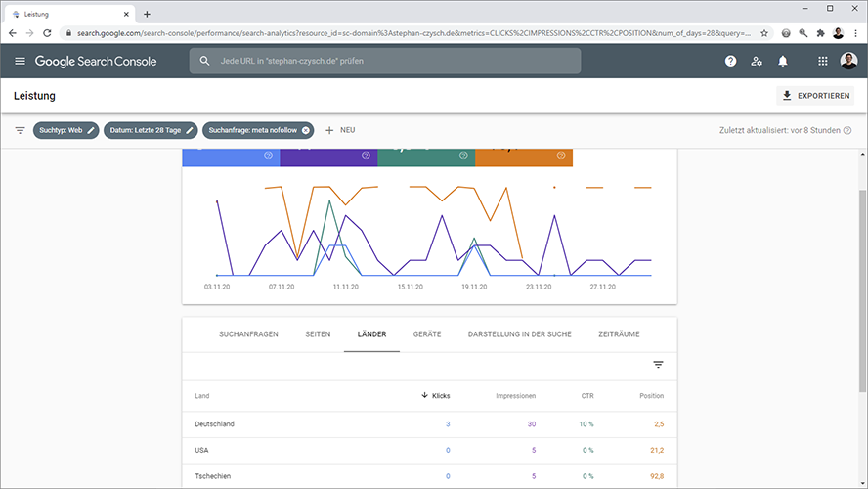Viewport: 868px width, 489px height.
Task: Click the table filter rows icon
Action: pos(658,365)
